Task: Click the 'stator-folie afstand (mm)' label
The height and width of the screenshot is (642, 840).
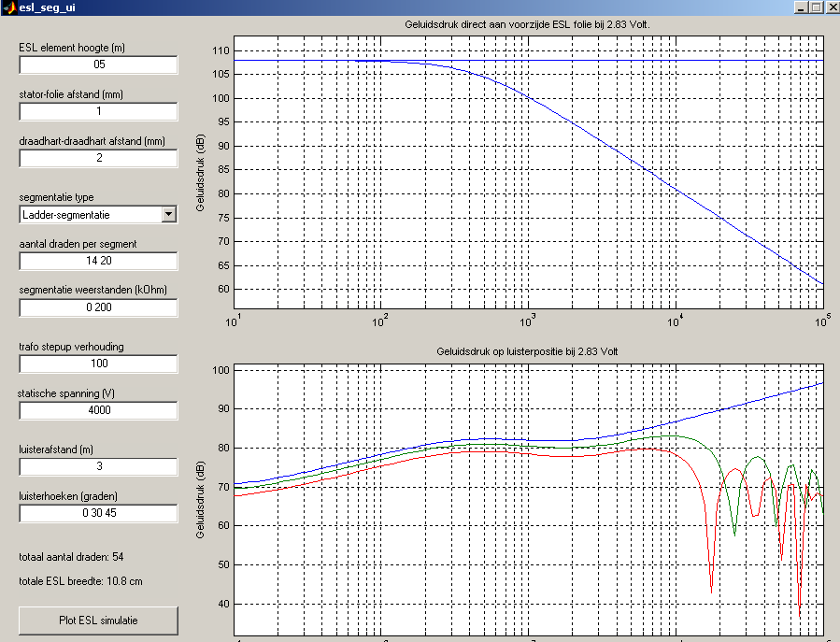Action: 71,94
